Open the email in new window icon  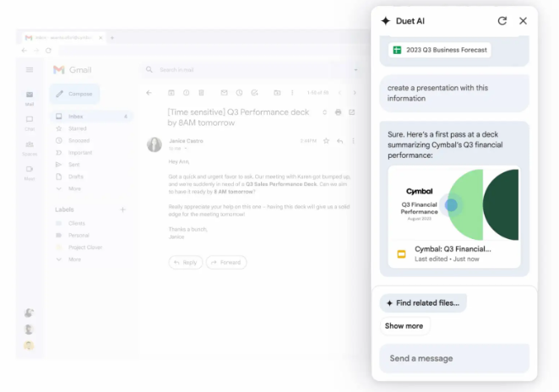click(x=352, y=112)
